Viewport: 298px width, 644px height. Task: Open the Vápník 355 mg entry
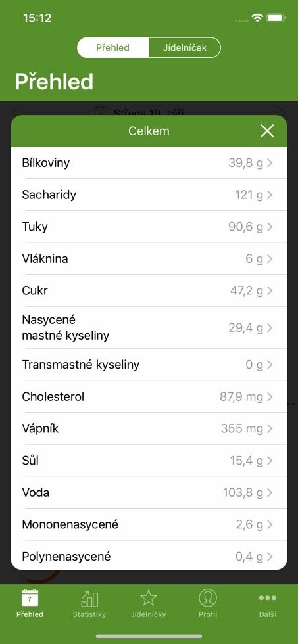pos(149,428)
